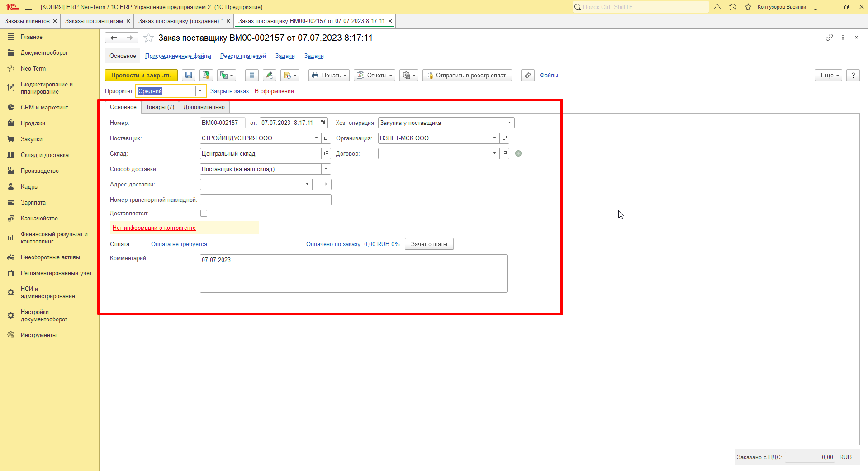The height and width of the screenshot is (471, 868).
Task: Open the document-with-clock dropdown icon
Action: [290, 76]
